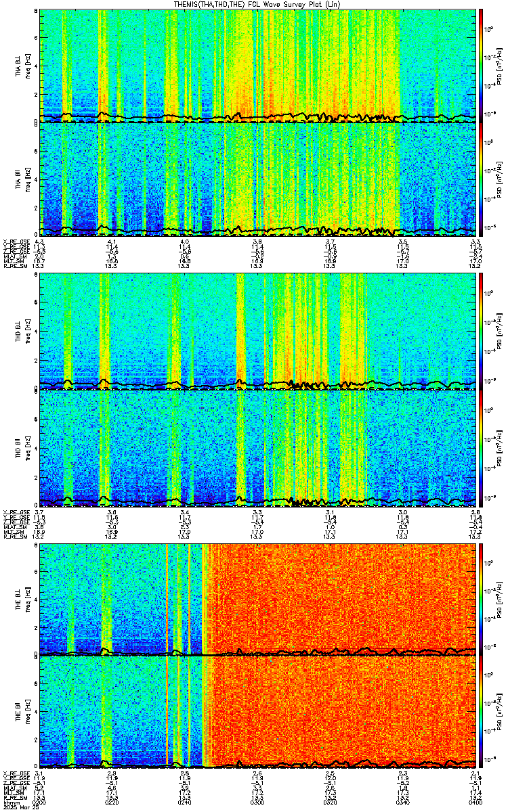Select the THD B-parallel spectrogram panel

[258, 447]
